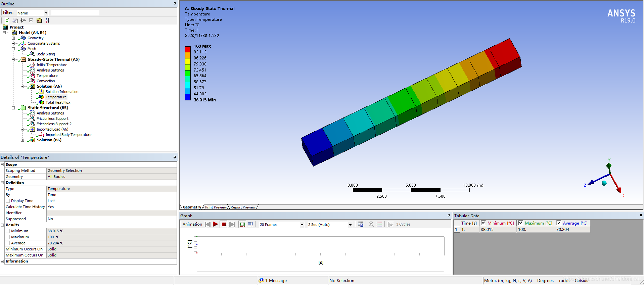Go to next animation frame
Image resolution: width=644 pixels, height=285 pixels.
click(x=232, y=224)
